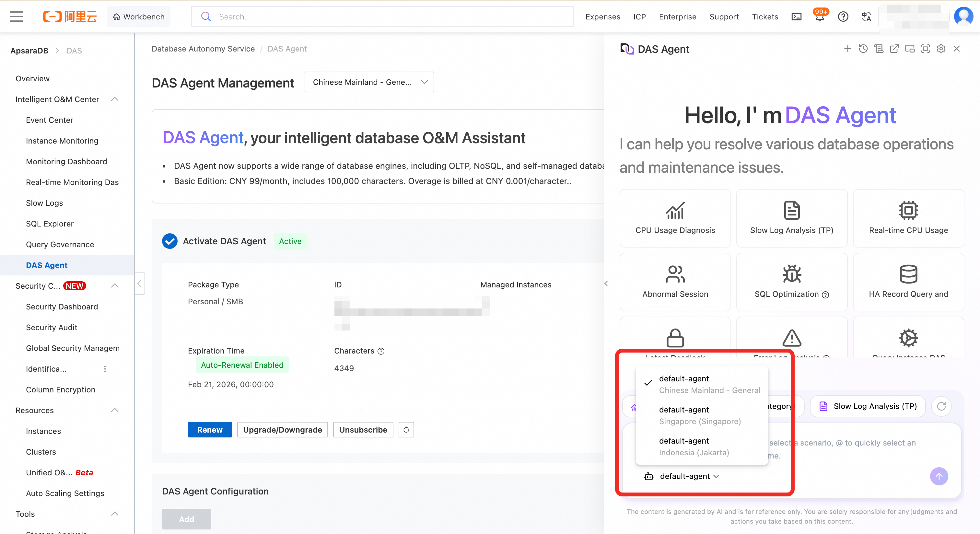Open the CPU Usage Diagnosis card
Viewport: 980px width, 534px height.
pos(675,218)
